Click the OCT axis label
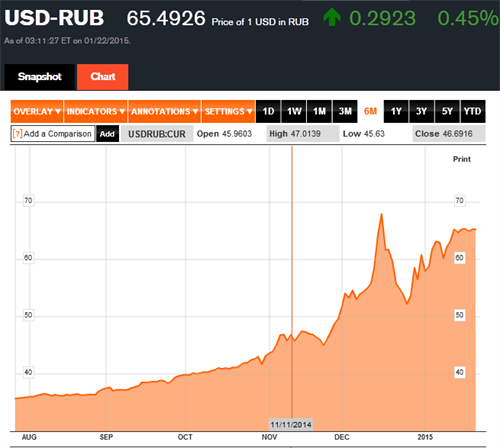 [185, 437]
